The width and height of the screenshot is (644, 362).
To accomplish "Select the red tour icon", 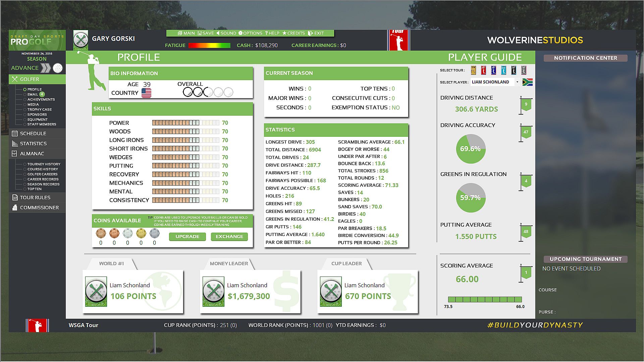I will 484,70.
